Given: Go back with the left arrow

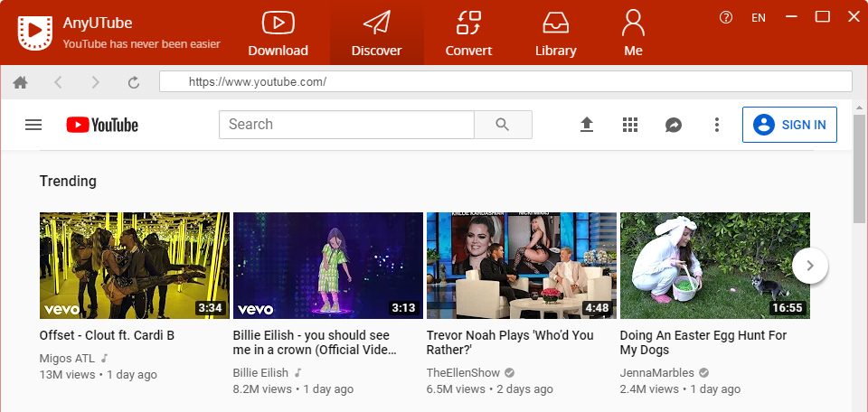Looking at the screenshot, I should pos(58,82).
